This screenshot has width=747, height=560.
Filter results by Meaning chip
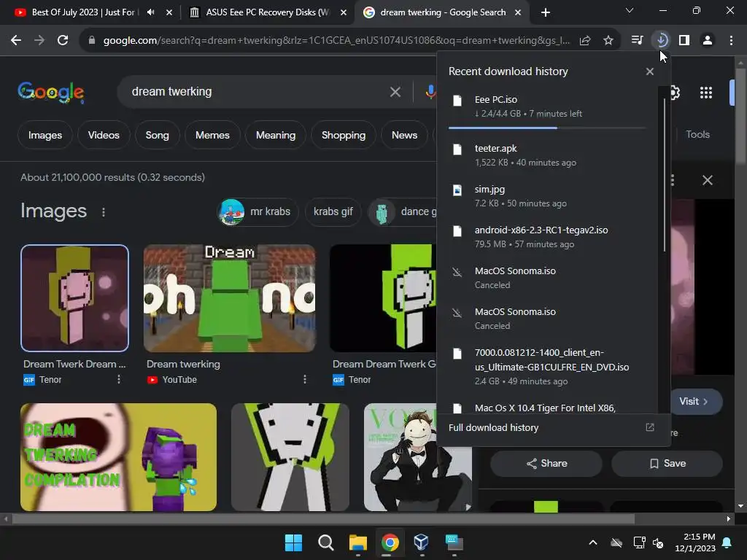click(275, 135)
